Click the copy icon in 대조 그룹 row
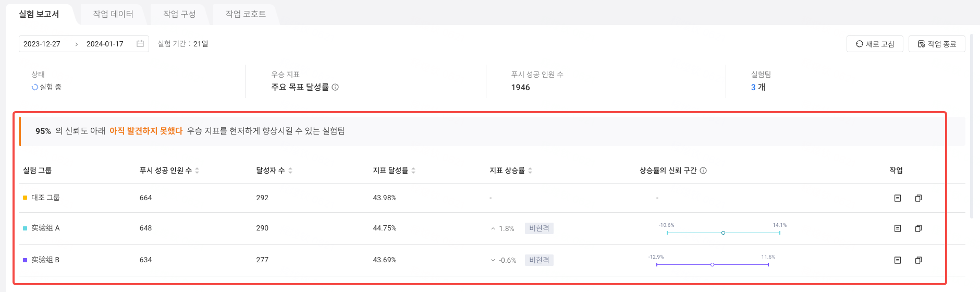The width and height of the screenshot is (980, 292). (x=918, y=198)
